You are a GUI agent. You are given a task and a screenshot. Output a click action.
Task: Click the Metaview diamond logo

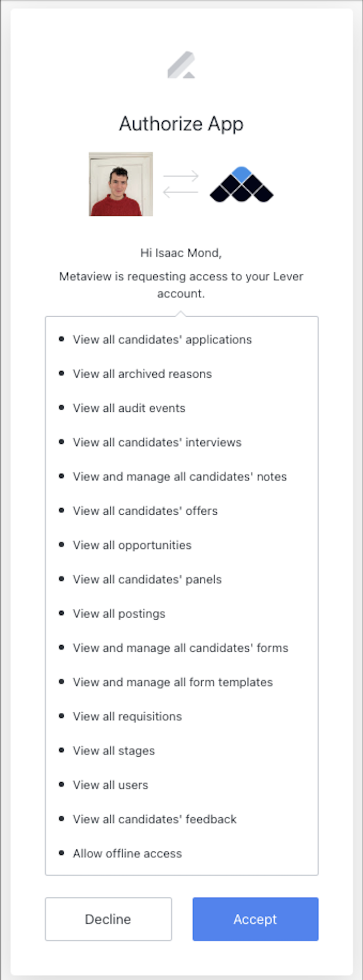pos(241,184)
